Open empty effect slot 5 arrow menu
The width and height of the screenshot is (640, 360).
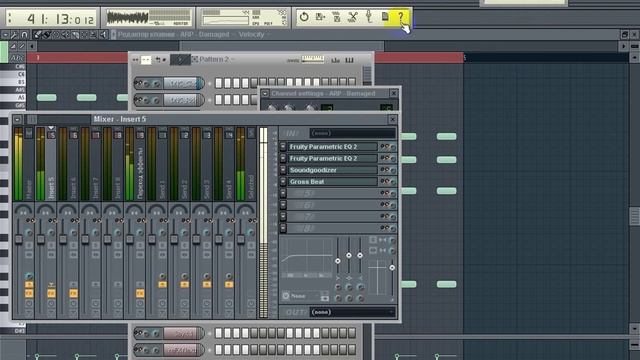tap(283, 193)
